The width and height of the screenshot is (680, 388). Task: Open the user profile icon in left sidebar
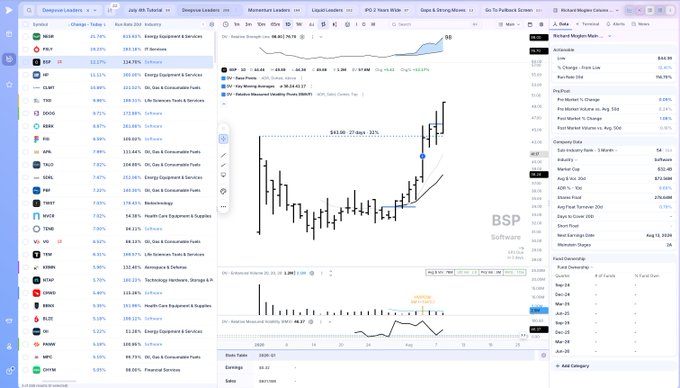(9, 346)
